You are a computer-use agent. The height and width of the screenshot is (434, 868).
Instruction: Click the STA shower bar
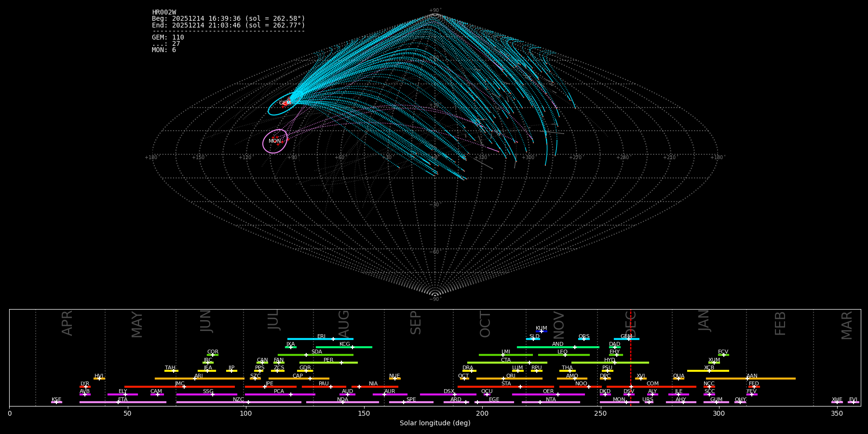(506, 386)
